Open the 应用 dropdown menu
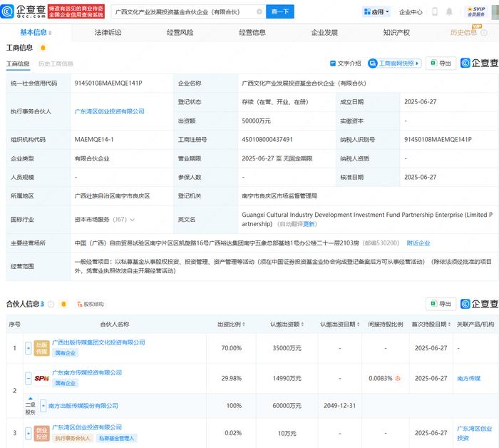This screenshot has height=448, width=499. pyautogui.click(x=376, y=12)
